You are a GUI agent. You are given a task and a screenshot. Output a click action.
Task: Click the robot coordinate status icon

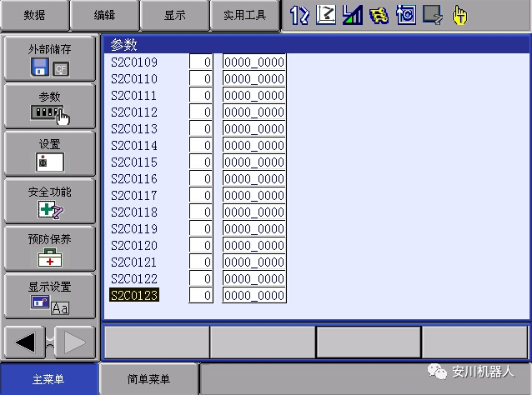click(326, 15)
